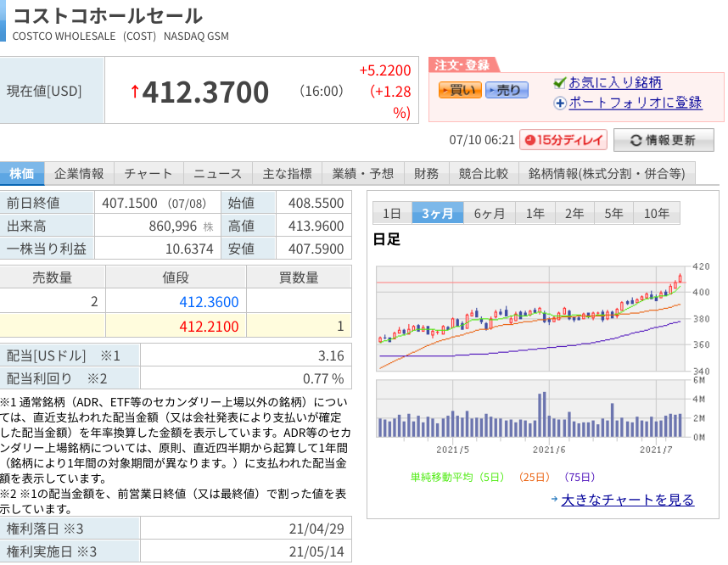Select the 5年 chart period
Viewport: 728px width, 565px height.
pyautogui.click(x=613, y=213)
